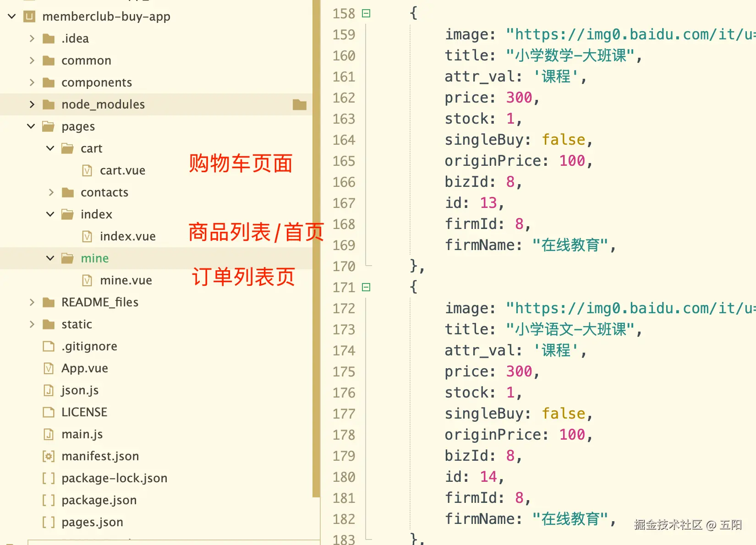Open the mine.vue file
This screenshot has height=545, width=756.
[126, 280]
